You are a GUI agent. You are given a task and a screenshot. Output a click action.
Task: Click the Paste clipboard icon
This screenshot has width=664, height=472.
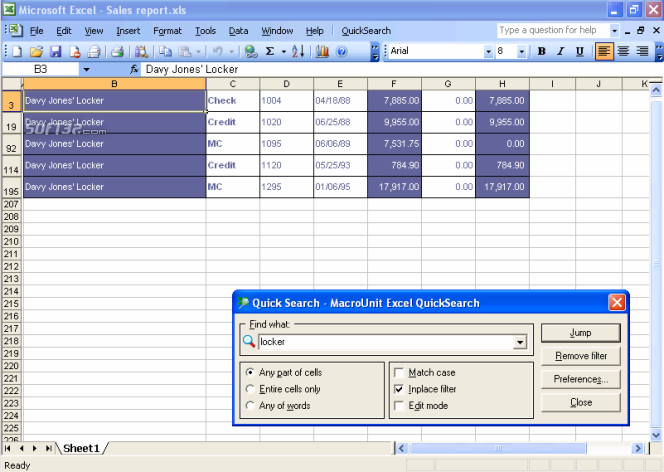point(185,52)
